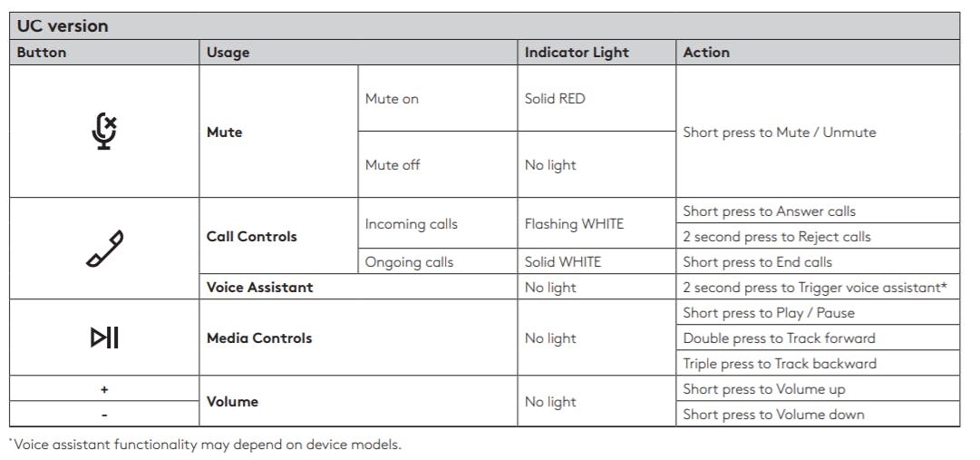Click the Voice Assistant row label
This screenshot has width=980, height=460.
tap(259, 288)
